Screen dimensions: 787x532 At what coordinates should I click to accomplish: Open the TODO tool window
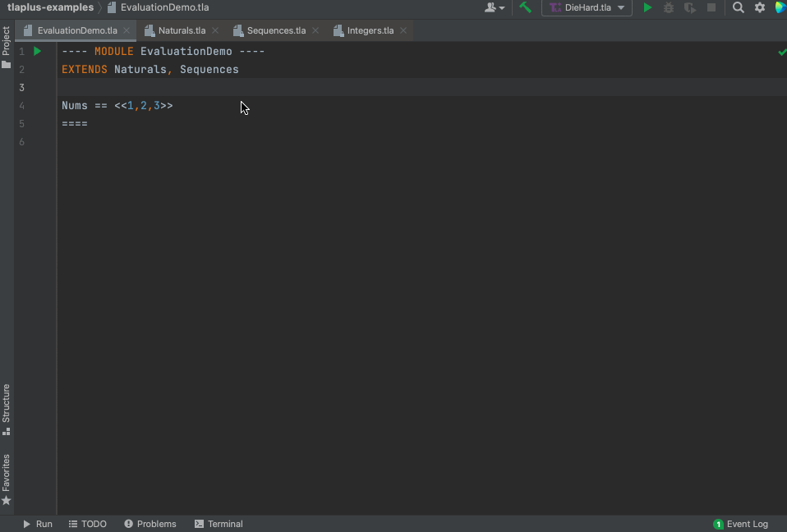87,524
